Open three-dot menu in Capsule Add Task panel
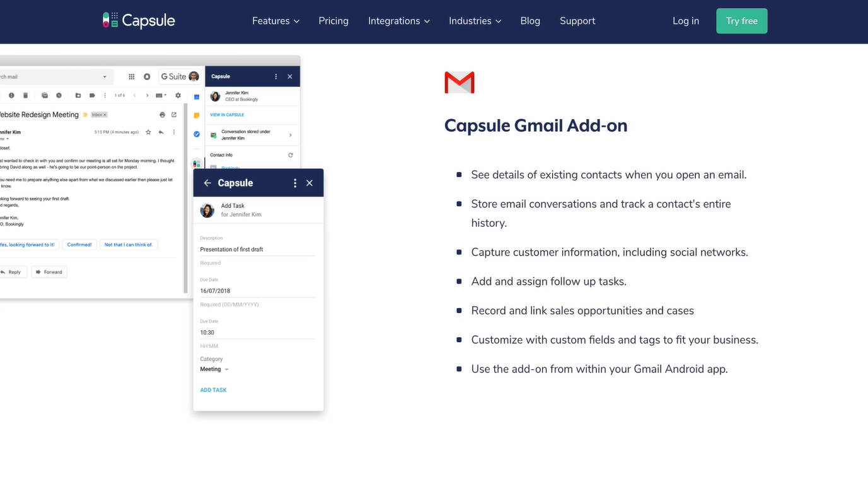868x482 pixels. (x=295, y=183)
